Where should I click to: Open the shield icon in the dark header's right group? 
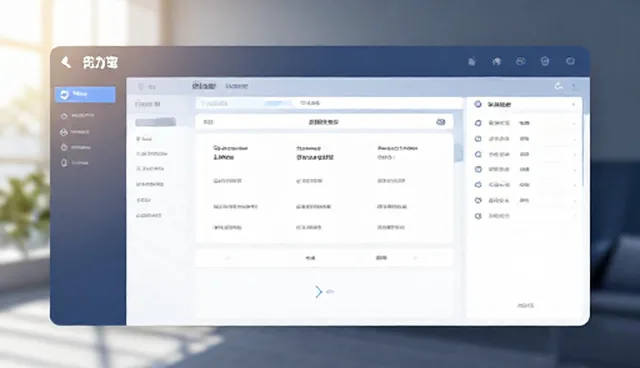click(x=545, y=62)
